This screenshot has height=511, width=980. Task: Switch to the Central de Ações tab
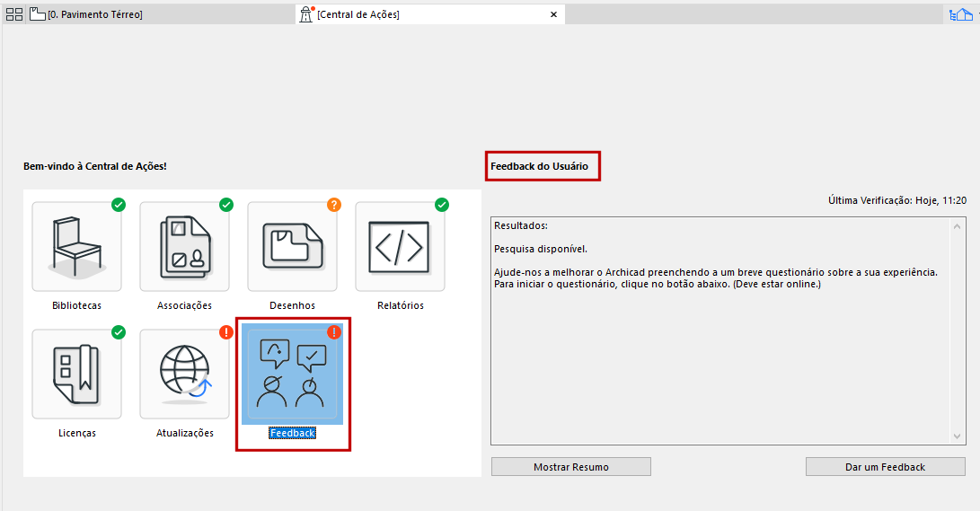click(x=430, y=14)
